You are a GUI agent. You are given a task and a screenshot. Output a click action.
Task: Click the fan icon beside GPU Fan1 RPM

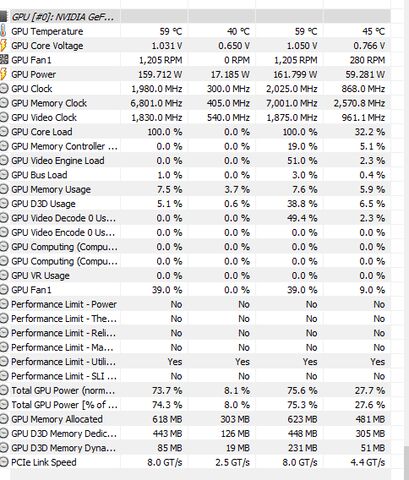[x=4, y=60]
